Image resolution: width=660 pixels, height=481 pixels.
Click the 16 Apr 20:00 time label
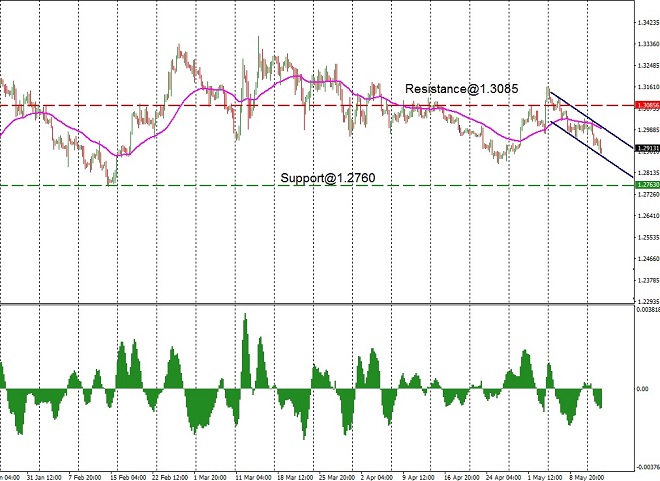pyautogui.click(x=461, y=478)
